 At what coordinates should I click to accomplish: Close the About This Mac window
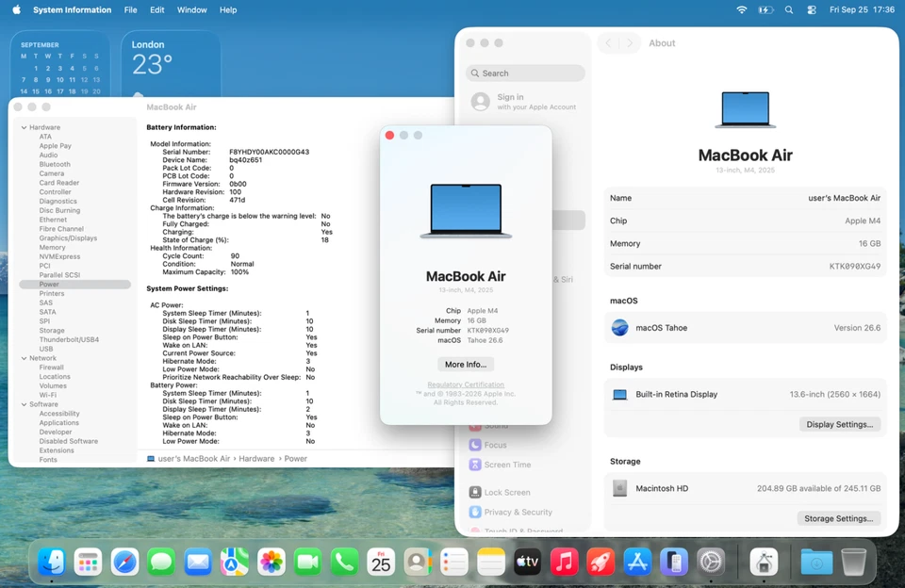click(x=389, y=135)
